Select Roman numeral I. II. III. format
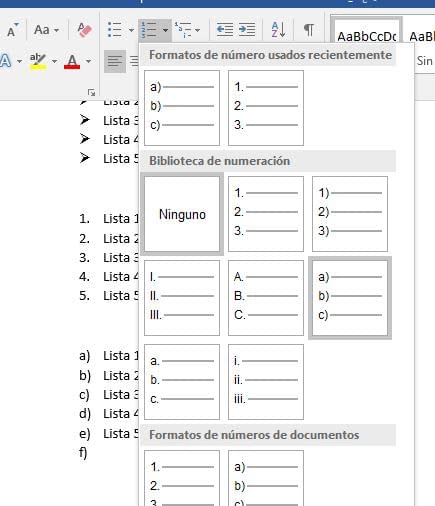Screen dimensions: 435x506 point(182,298)
